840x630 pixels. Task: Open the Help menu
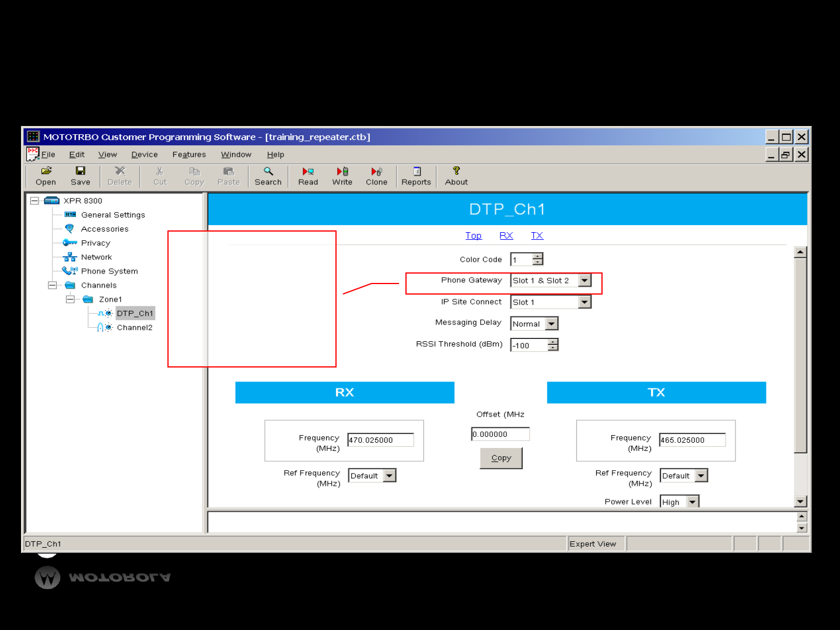[x=275, y=155]
